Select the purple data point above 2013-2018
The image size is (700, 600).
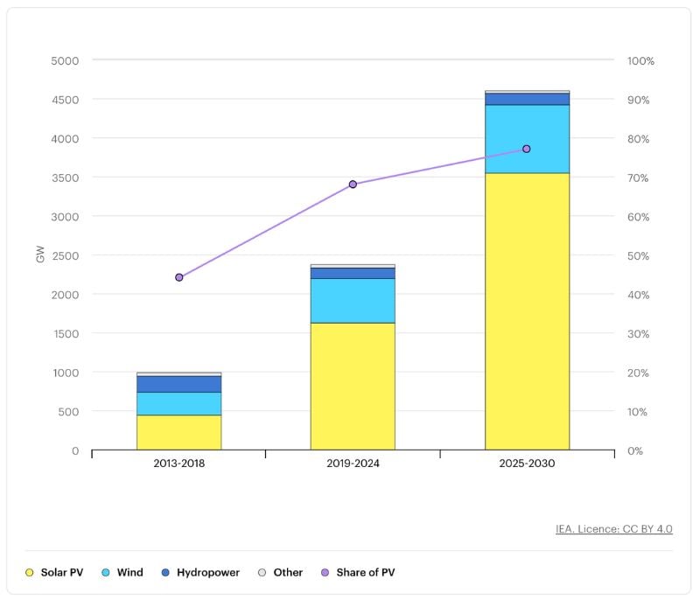pyautogui.click(x=178, y=276)
